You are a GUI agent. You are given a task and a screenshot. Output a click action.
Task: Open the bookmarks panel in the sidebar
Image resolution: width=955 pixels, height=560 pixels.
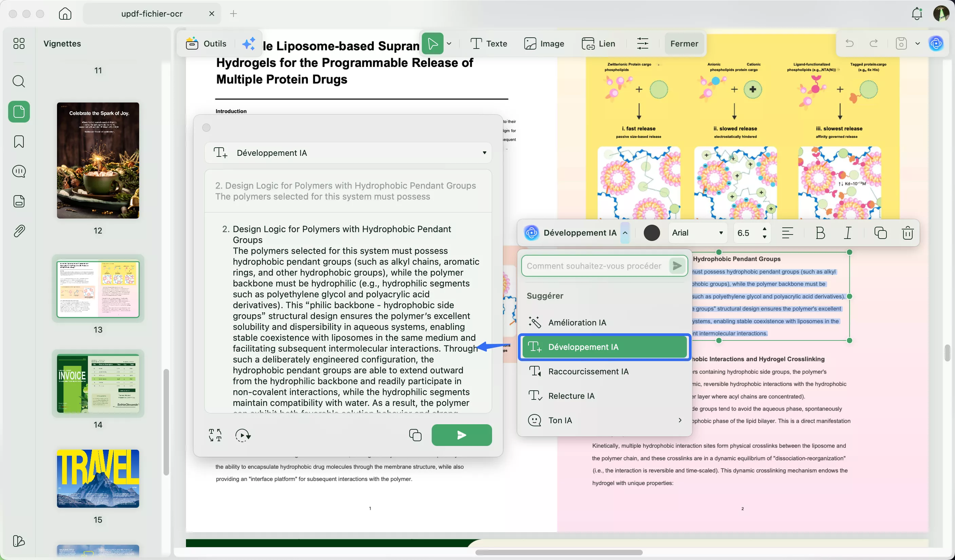tap(19, 142)
